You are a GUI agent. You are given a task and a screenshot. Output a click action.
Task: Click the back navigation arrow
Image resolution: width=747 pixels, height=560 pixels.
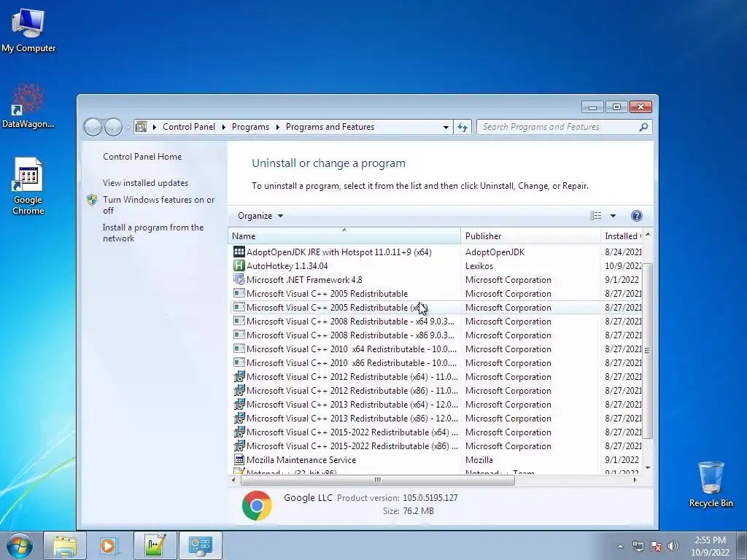pyautogui.click(x=93, y=127)
